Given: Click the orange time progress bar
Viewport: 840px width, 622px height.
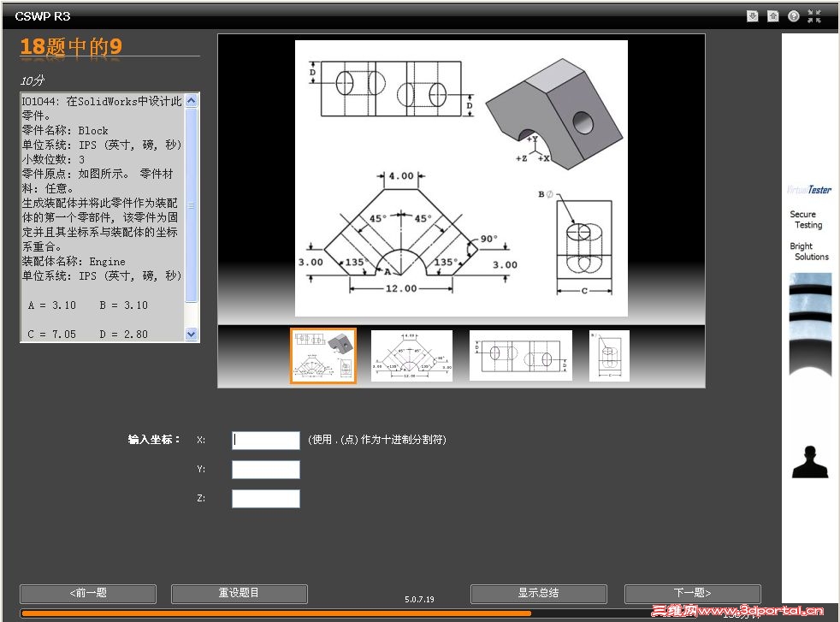Looking at the screenshot, I should click(x=276, y=613).
